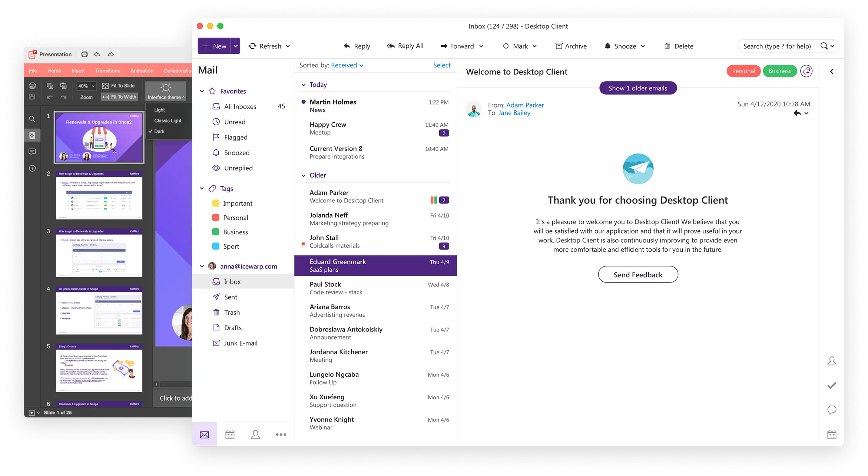Open the New button dropdown arrow
Viewport: 868px width, 476px height.
coord(235,46)
